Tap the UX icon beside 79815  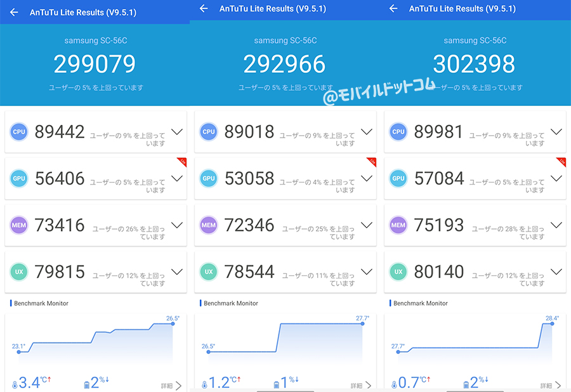pyautogui.click(x=19, y=272)
